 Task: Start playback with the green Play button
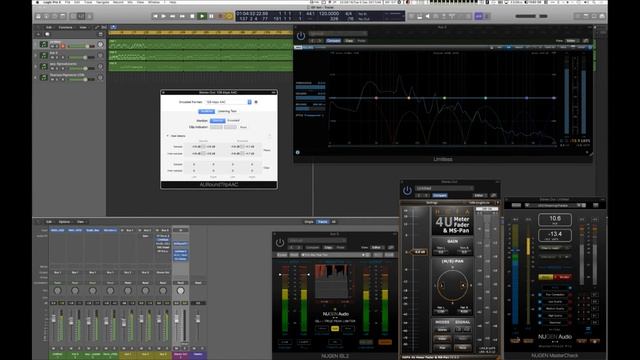[202, 16]
